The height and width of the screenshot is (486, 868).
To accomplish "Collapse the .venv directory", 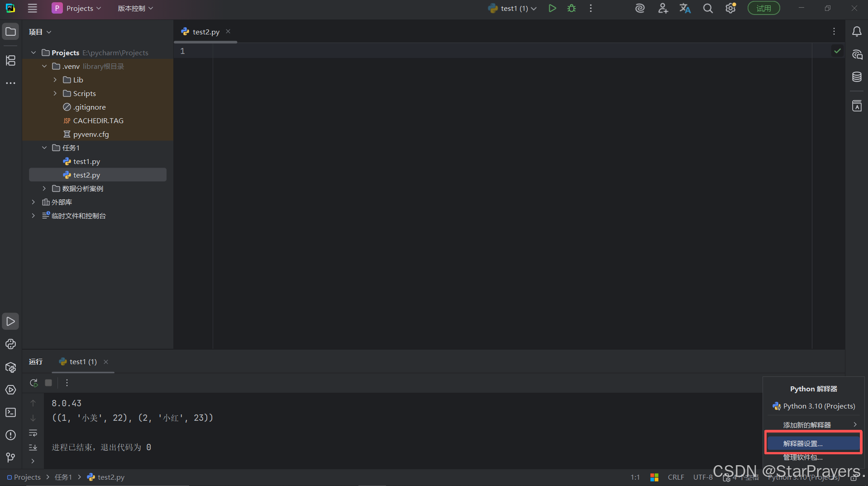I will (x=44, y=66).
